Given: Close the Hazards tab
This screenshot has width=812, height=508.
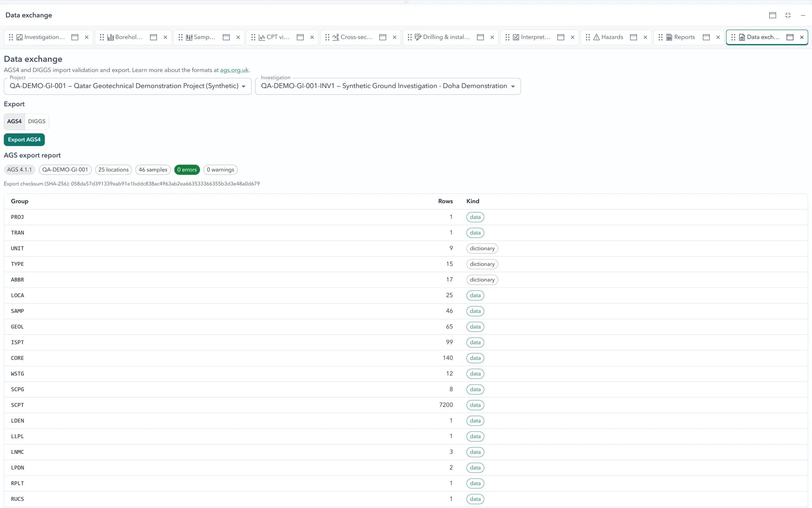Looking at the screenshot, I should tap(645, 37).
